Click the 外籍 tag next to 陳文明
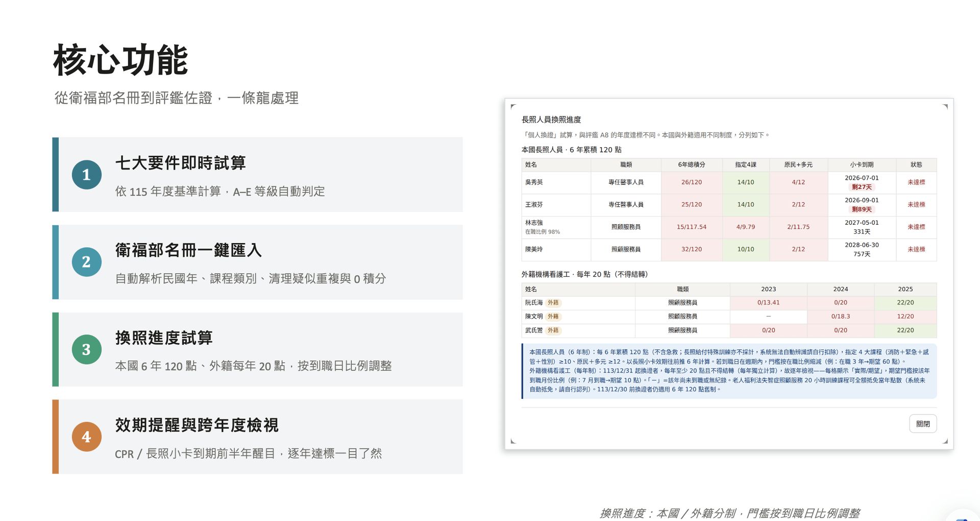 coord(553,317)
